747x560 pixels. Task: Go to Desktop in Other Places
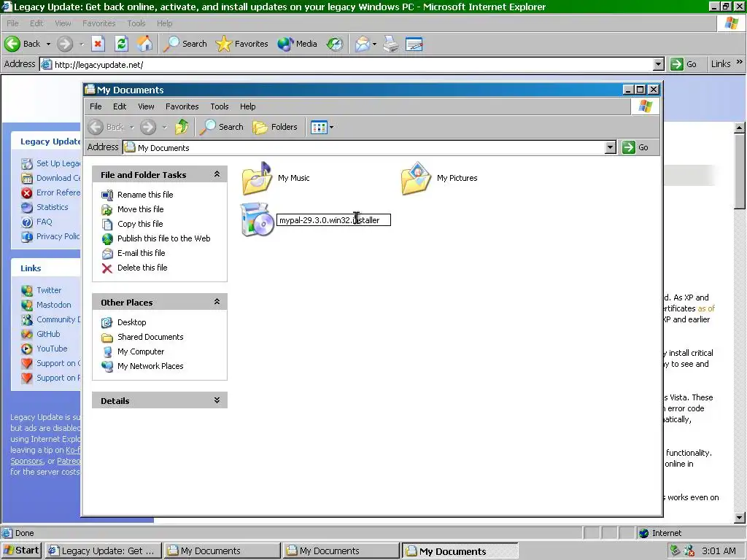click(132, 322)
